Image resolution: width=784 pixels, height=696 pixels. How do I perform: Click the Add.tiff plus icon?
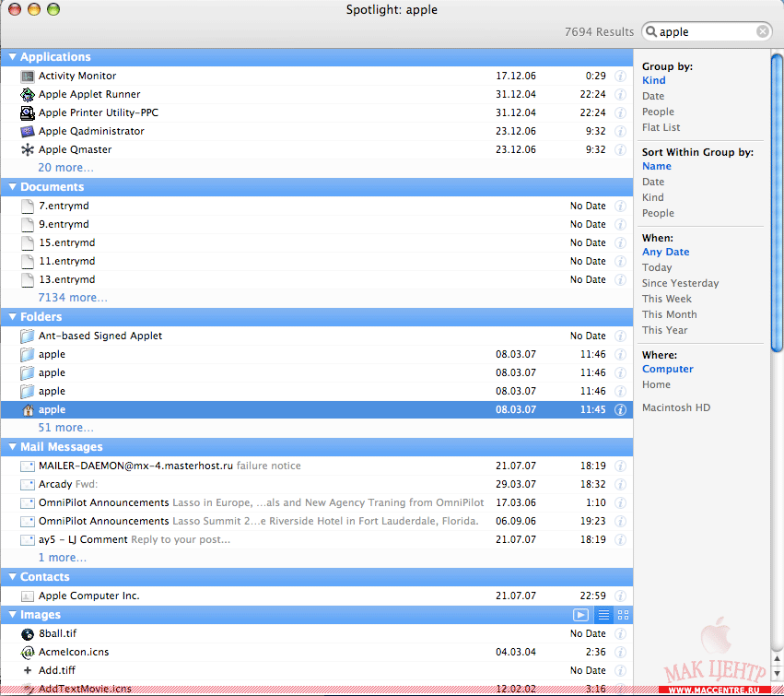tap(28, 670)
